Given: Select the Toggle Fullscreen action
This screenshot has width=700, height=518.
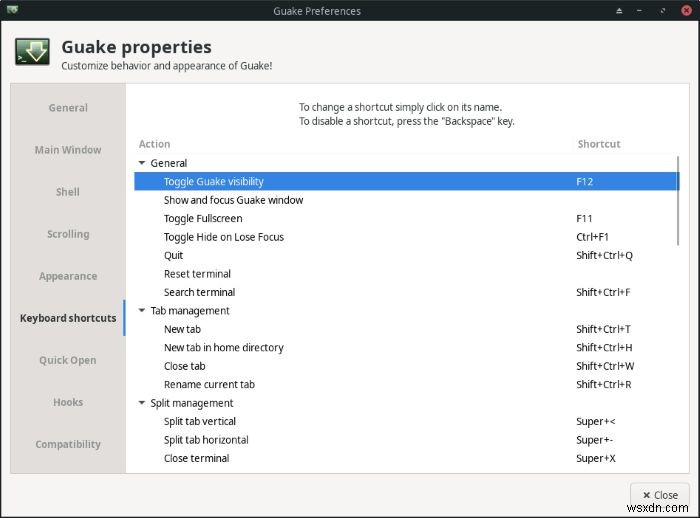Looking at the screenshot, I should [x=406, y=218].
